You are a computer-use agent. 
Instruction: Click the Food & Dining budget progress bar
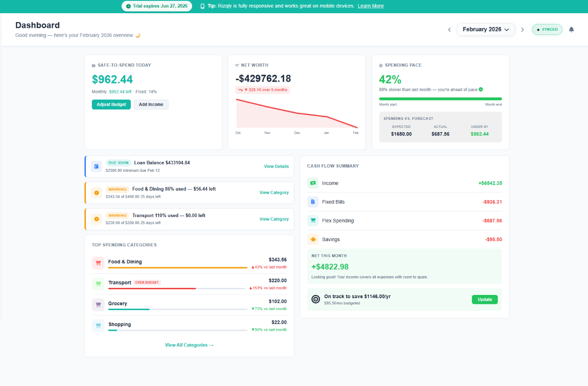tap(177, 267)
